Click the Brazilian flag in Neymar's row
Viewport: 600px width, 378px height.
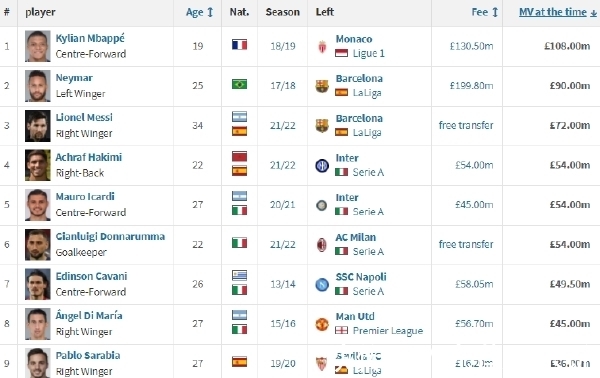239,84
